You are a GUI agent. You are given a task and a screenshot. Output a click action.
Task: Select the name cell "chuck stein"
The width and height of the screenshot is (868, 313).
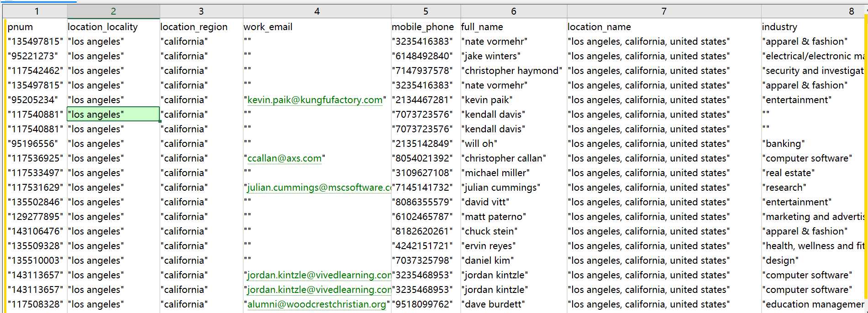(514, 231)
